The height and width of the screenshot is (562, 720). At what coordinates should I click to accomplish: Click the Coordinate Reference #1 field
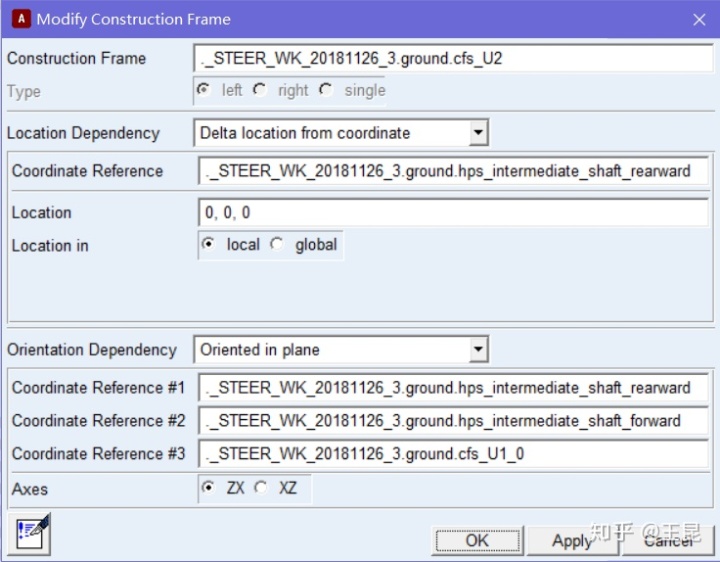(x=453, y=388)
